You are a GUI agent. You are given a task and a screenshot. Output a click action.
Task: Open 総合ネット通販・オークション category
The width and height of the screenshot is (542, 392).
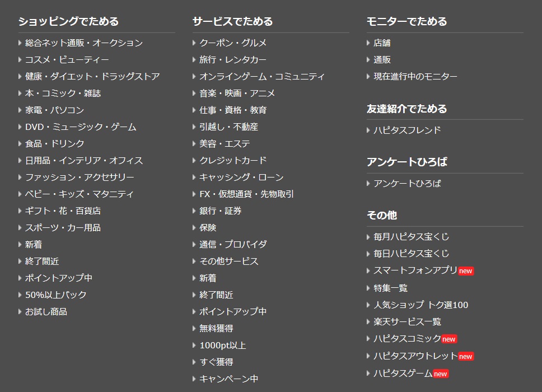point(84,43)
